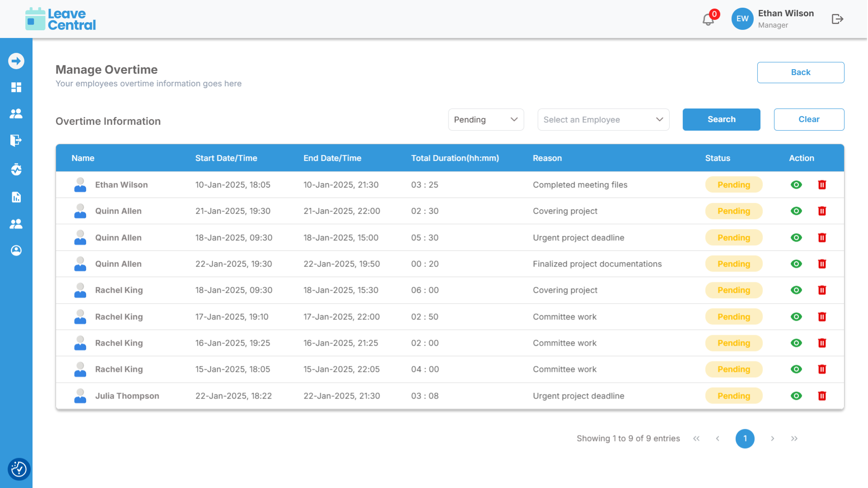The image size is (868, 488).
Task: Click the EW user avatar
Action: (742, 19)
